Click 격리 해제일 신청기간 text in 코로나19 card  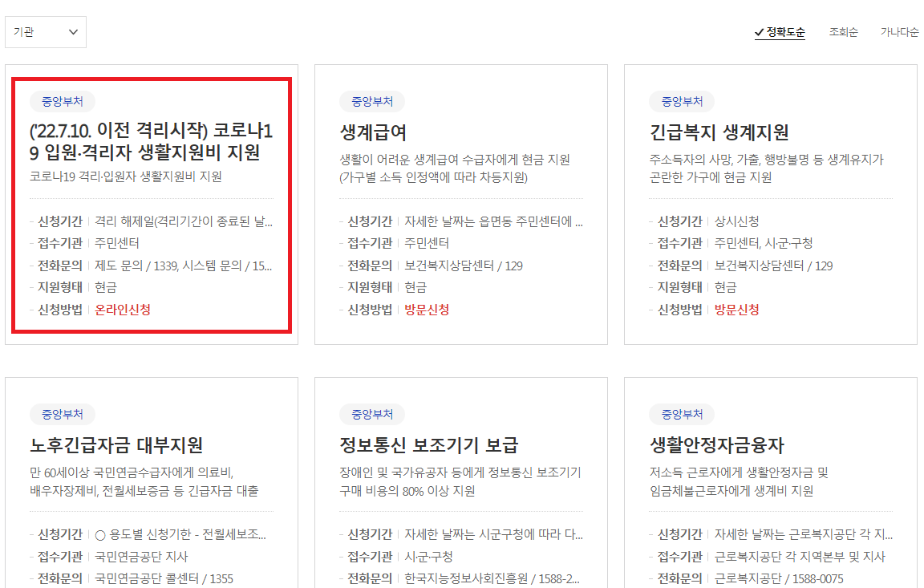(x=183, y=221)
